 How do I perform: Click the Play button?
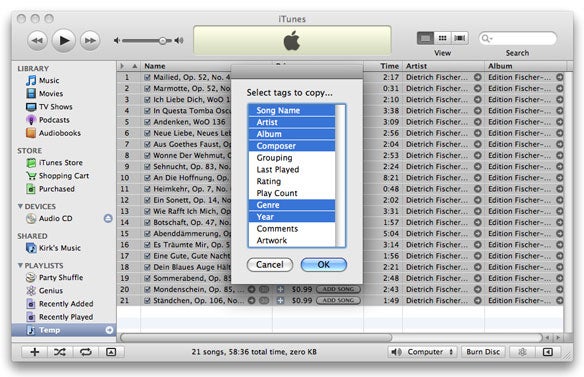click(64, 40)
